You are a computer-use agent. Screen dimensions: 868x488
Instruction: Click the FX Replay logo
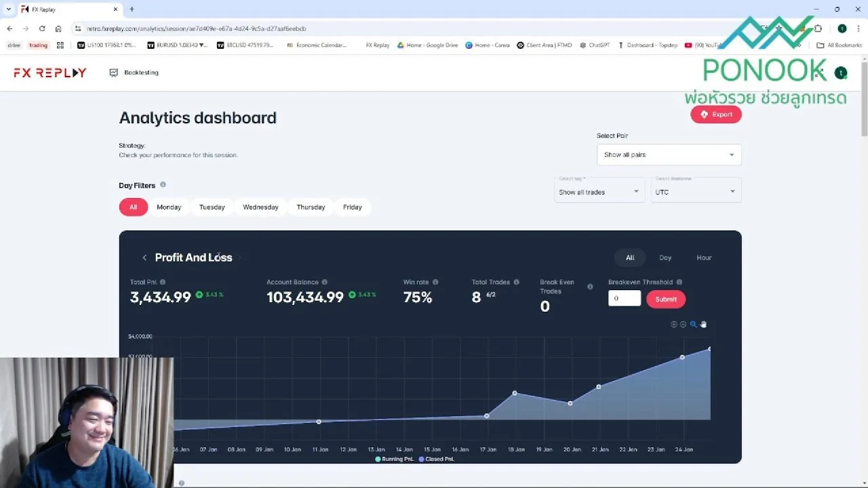coord(50,73)
